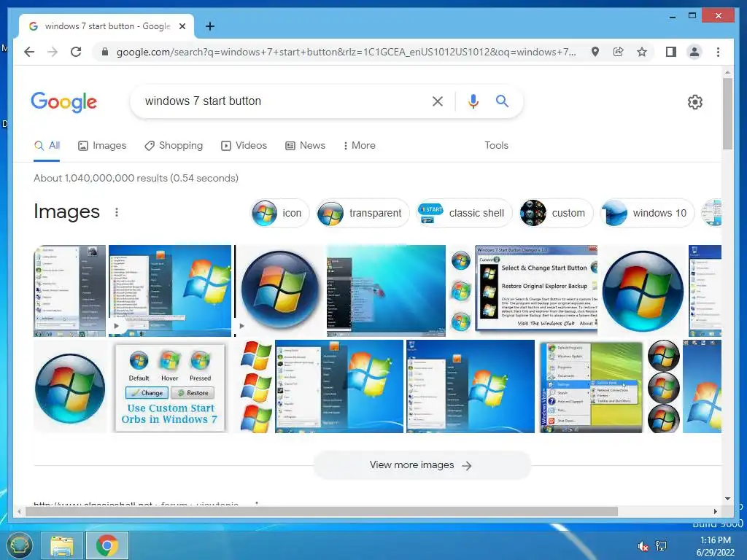Switch to the Images tab

102,145
